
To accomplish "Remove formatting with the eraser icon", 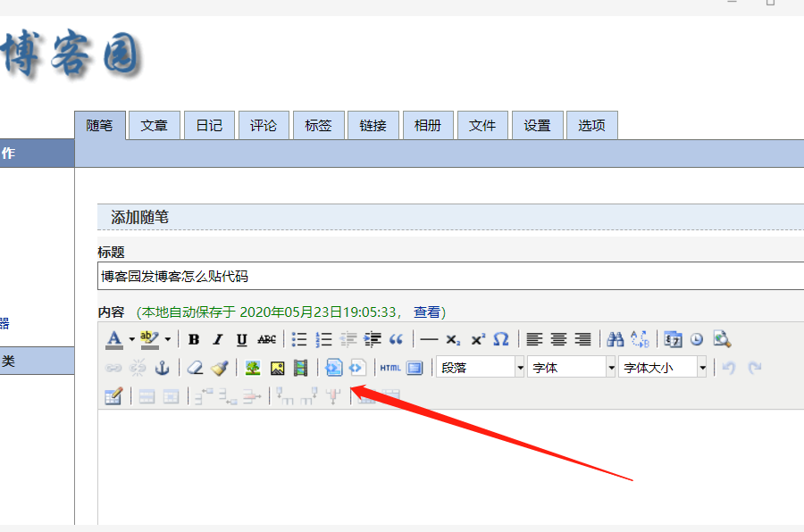I will (196, 368).
